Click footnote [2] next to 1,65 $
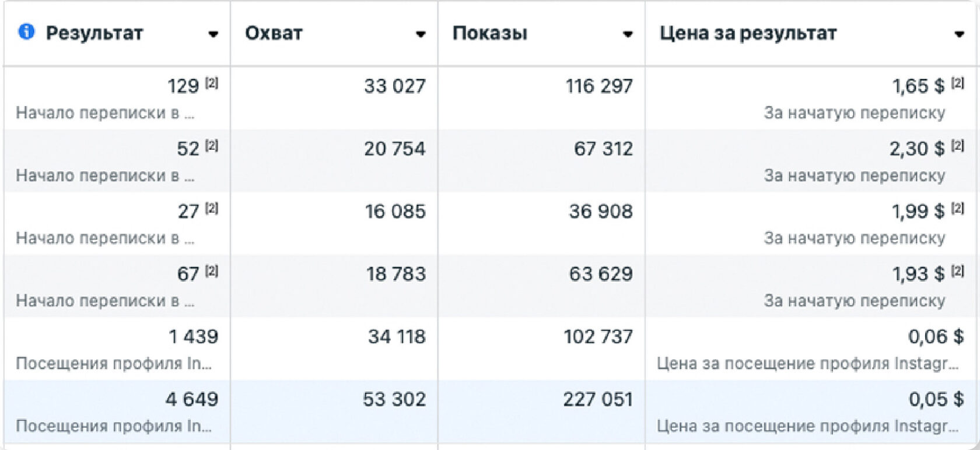This screenshot has height=450, width=980. click(957, 83)
